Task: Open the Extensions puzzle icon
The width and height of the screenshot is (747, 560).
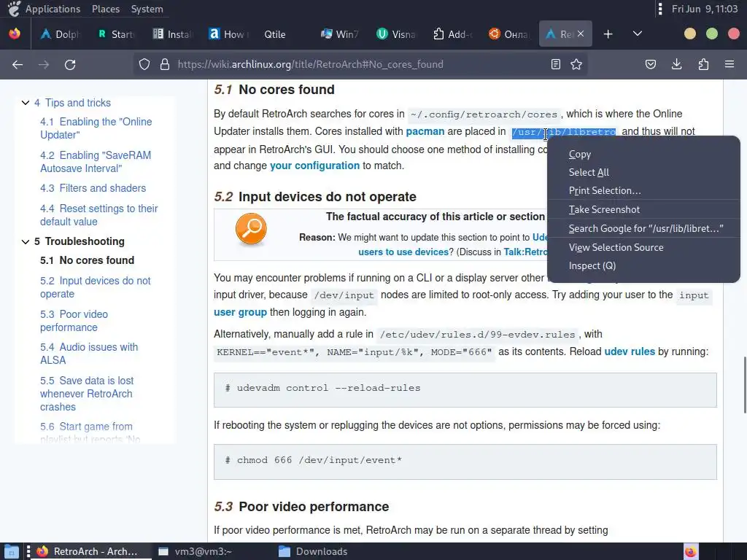Action: [x=703, y=64]
